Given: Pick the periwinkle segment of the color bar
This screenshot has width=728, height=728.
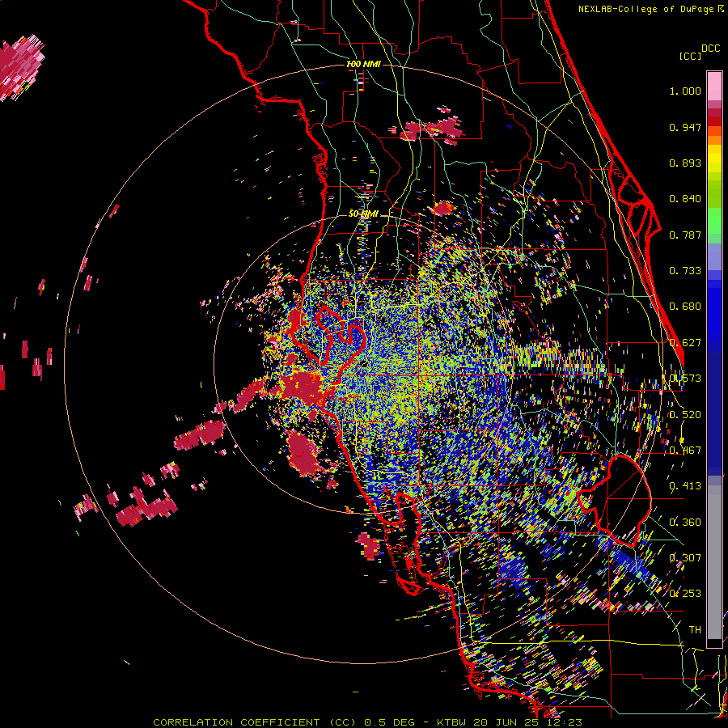Looking at the screenshot, I should (x=714, y=256).
